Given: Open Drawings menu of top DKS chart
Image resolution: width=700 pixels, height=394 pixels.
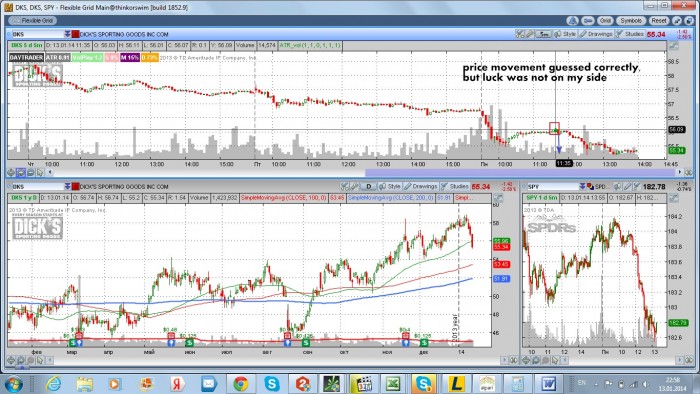Looking at the screenshot, I should tap(596, 34).
